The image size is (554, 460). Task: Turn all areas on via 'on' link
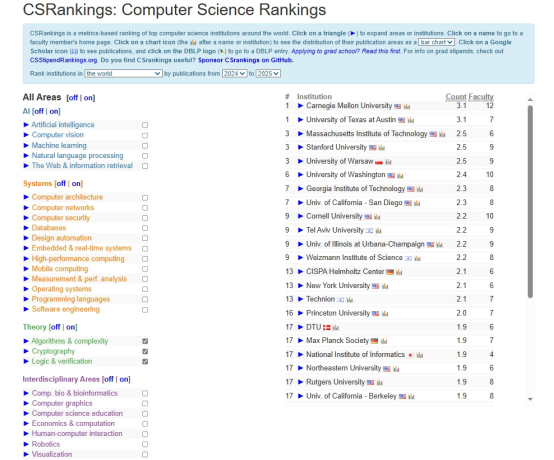tap(88, 98)
